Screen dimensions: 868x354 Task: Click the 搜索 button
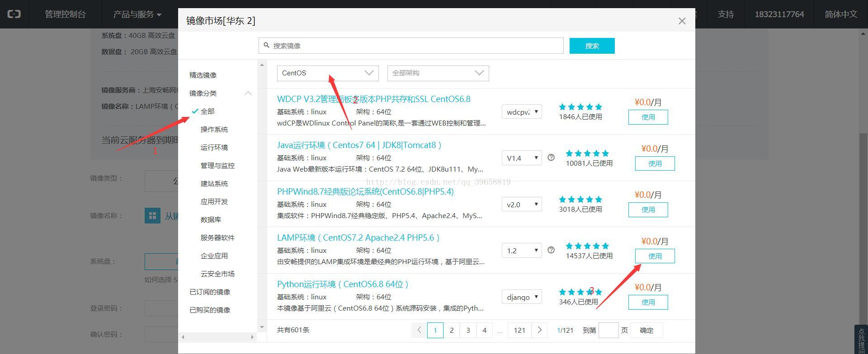click(x=592, y=46)
